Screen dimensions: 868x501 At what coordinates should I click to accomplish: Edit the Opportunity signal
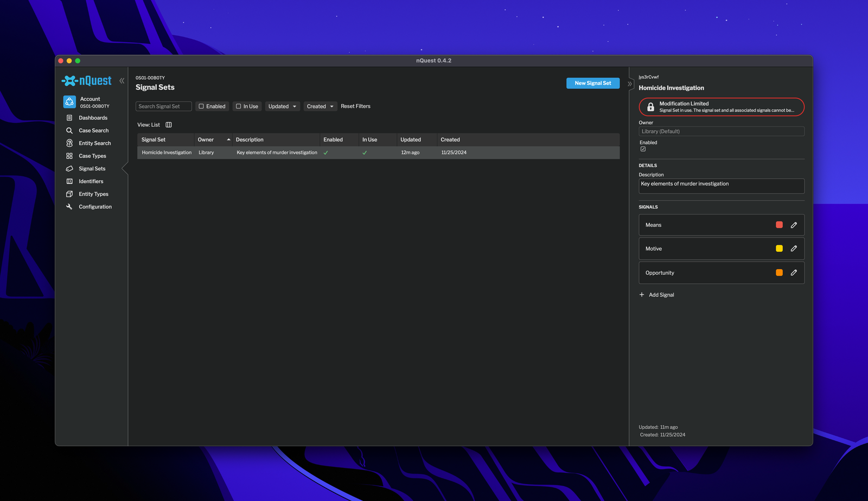click(794, 273)
